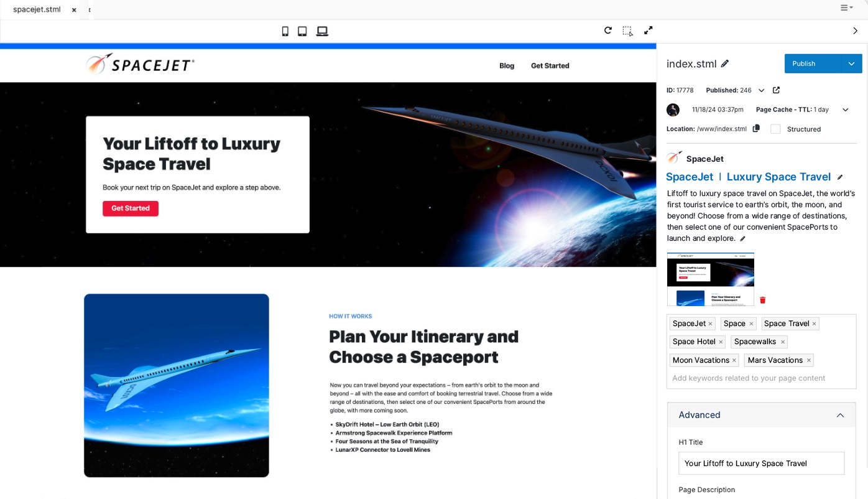868x499 pixels.
Task: Remove the Spacewalks keyword tag
Action: pyautogui.click(x=783, y=342)
